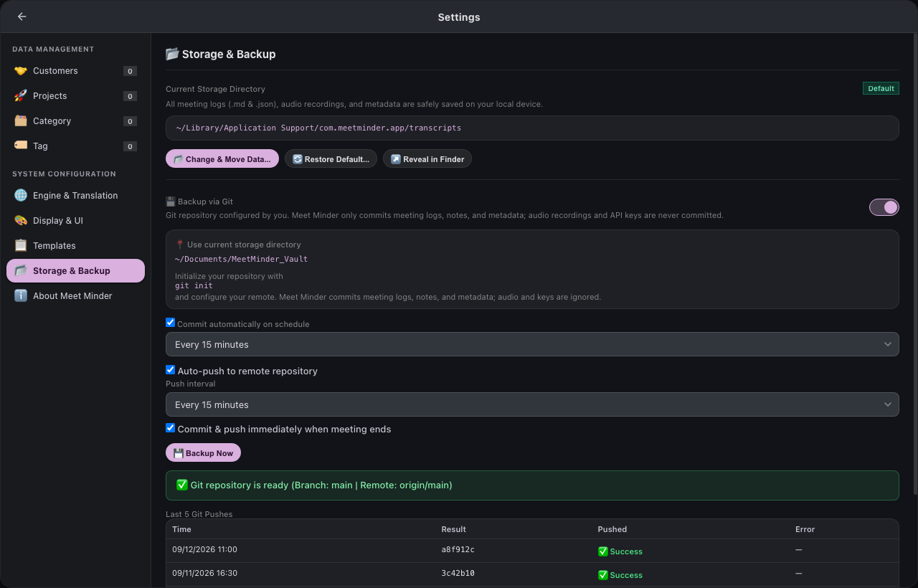The image size is (918, 588).
Task: Select Storage & Backup in sidebar
Action: [x=75, y=271]
